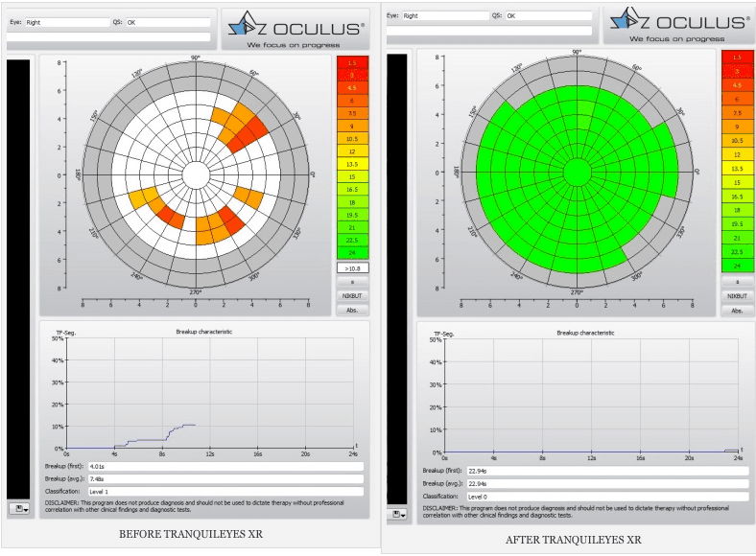This screenshot has width=756, height=556.
Task: Click the Breakup (avg.) field showing 7.48s
Action: pos(225,479)
